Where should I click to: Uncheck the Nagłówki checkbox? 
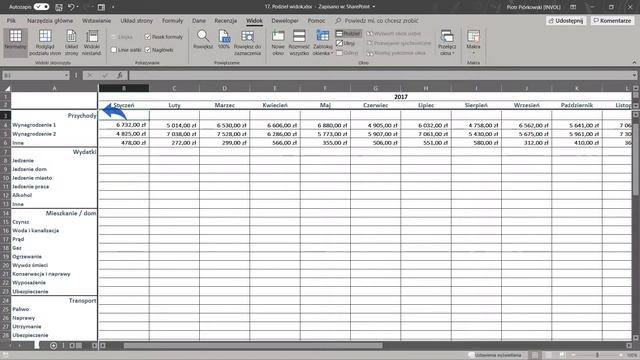[x=147, y=50]
